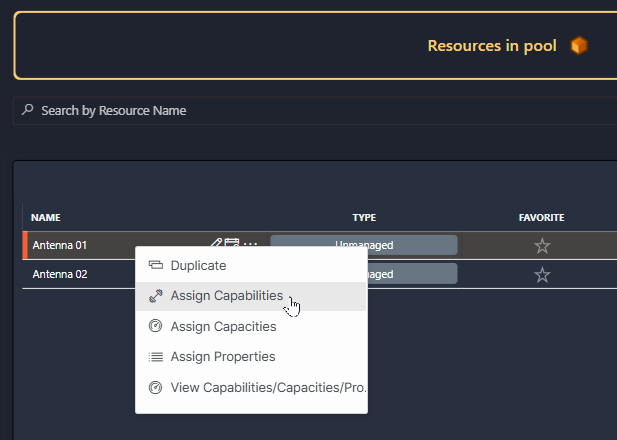Screen dimensions: 617x440
Task: Select the Duplicate menu option
Action: [198, 266]
